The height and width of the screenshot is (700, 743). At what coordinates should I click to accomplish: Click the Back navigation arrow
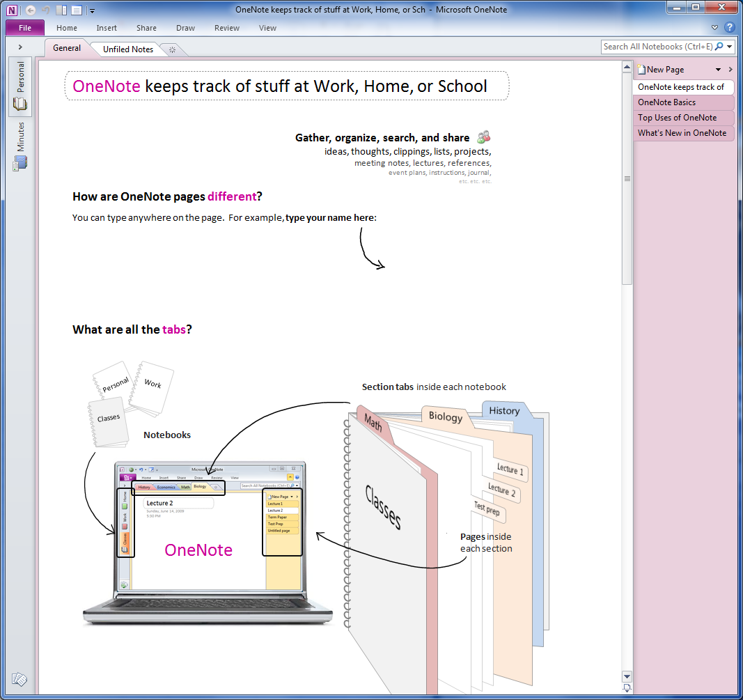pos(31,10)
